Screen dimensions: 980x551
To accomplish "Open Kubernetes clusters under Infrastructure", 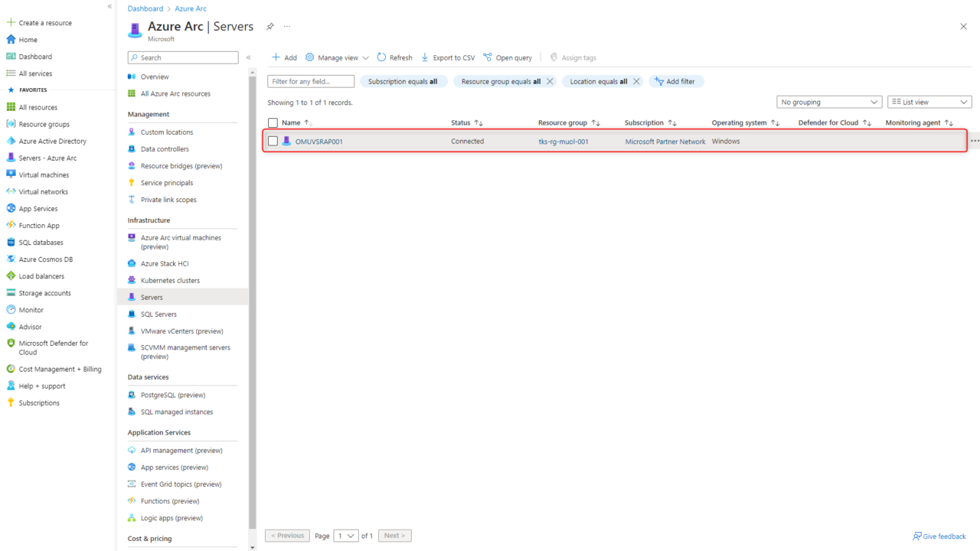I will point(170,280).
